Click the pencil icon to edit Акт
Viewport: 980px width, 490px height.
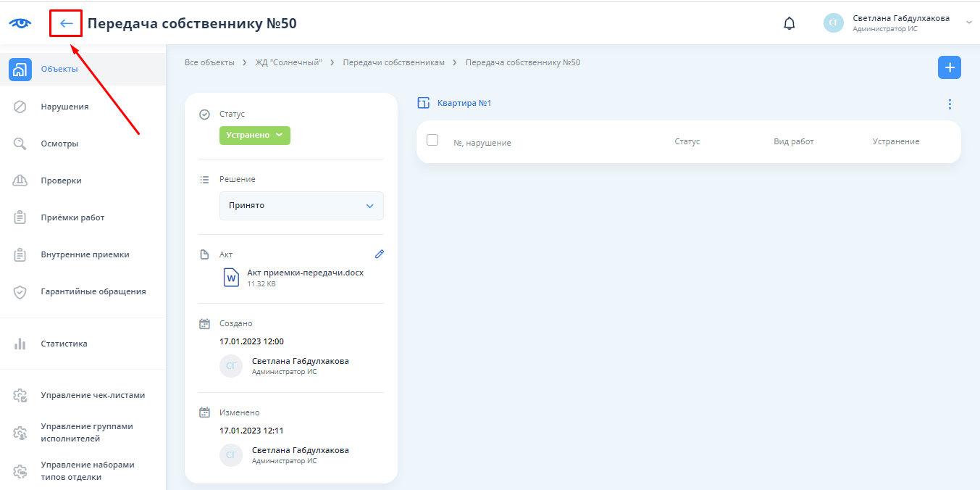tap(379, 254)
